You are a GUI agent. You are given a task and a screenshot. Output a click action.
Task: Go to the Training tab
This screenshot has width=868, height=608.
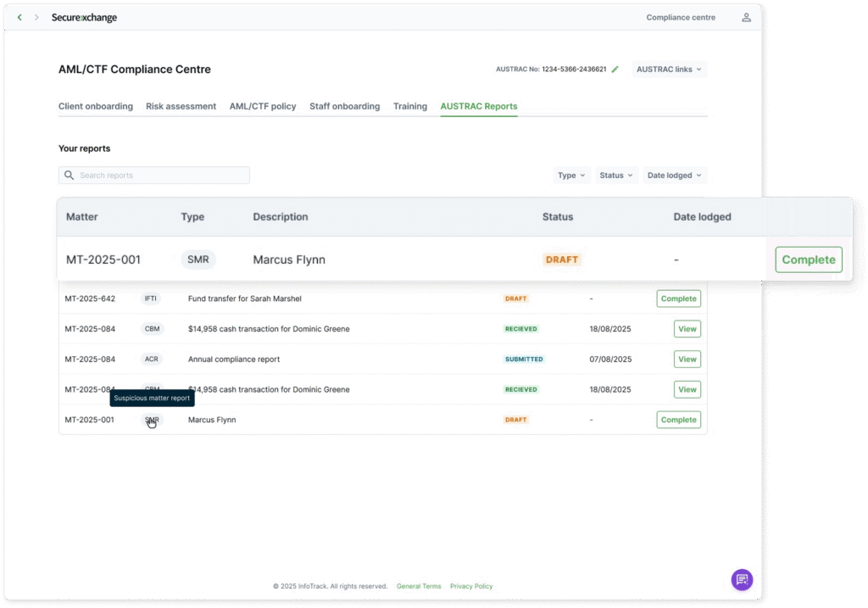410,107
